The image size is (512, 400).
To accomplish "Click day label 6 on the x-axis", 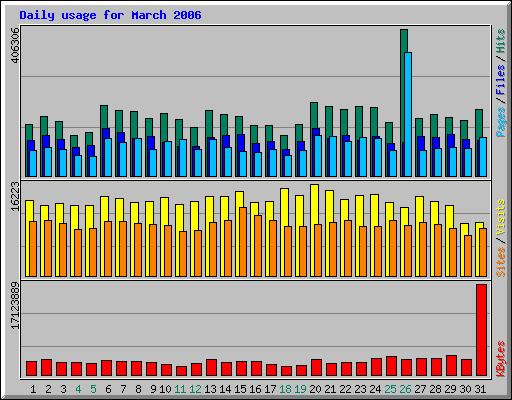I will tap(108, 389).
